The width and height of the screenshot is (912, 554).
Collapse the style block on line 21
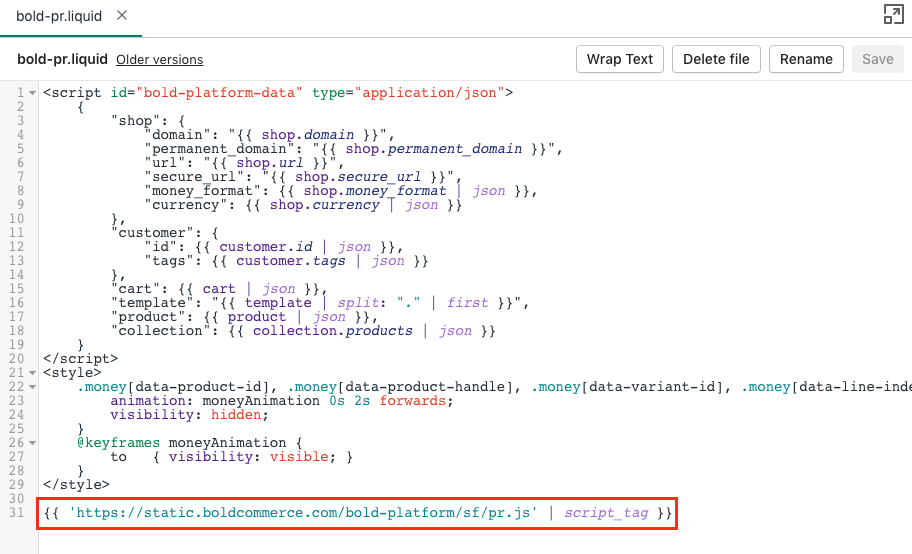(x=34, y=373)
